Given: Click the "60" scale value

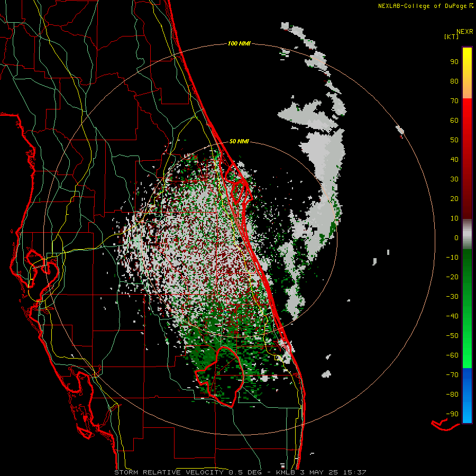Looking at the screenshot, I should coord(454,120).
